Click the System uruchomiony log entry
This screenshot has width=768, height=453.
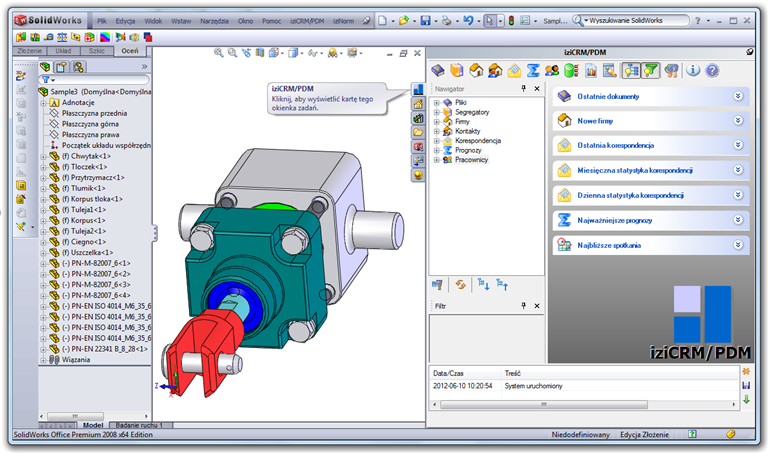click(x=533, y=386)
